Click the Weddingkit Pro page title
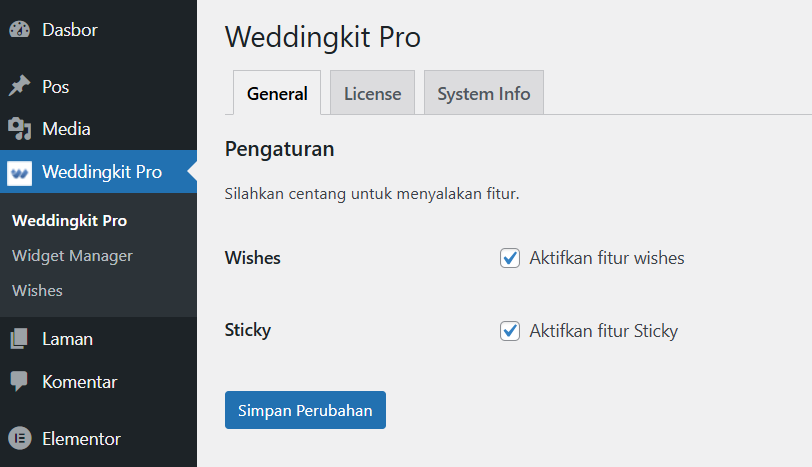This screenshot has width=812, height=467. (323, 37)
